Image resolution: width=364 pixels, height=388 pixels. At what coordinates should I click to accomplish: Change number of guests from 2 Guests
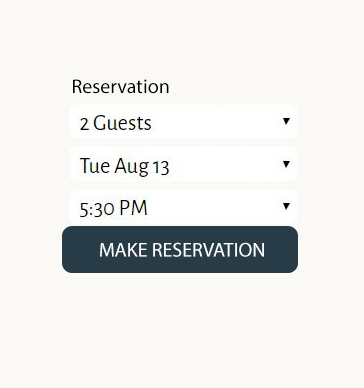tap(183, 122)
